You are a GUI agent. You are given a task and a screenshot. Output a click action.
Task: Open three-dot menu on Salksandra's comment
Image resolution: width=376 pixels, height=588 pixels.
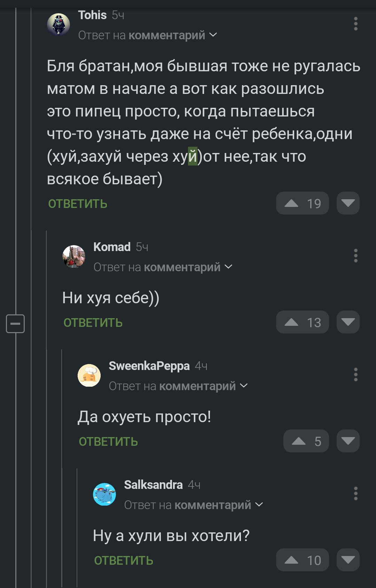click(x=355, y=493)
